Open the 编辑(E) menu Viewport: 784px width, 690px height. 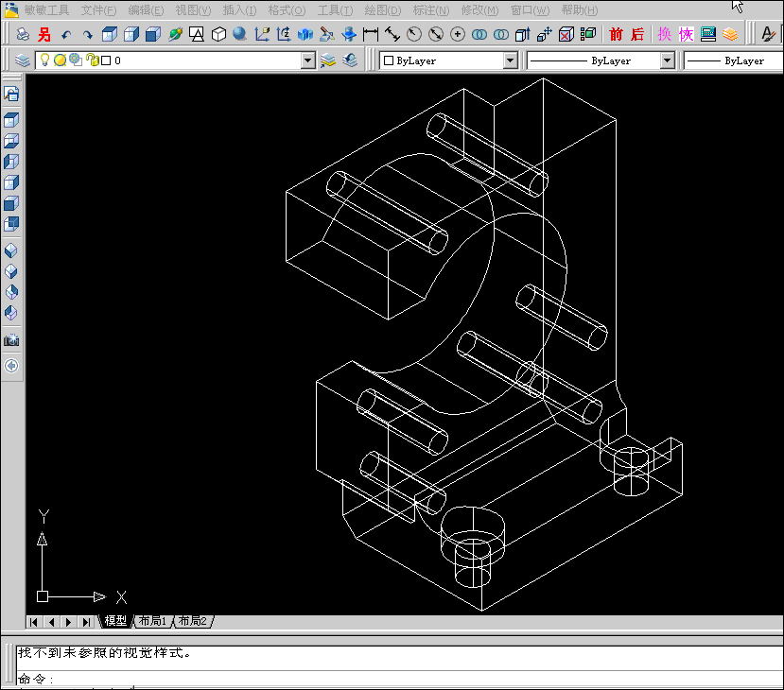146,10
